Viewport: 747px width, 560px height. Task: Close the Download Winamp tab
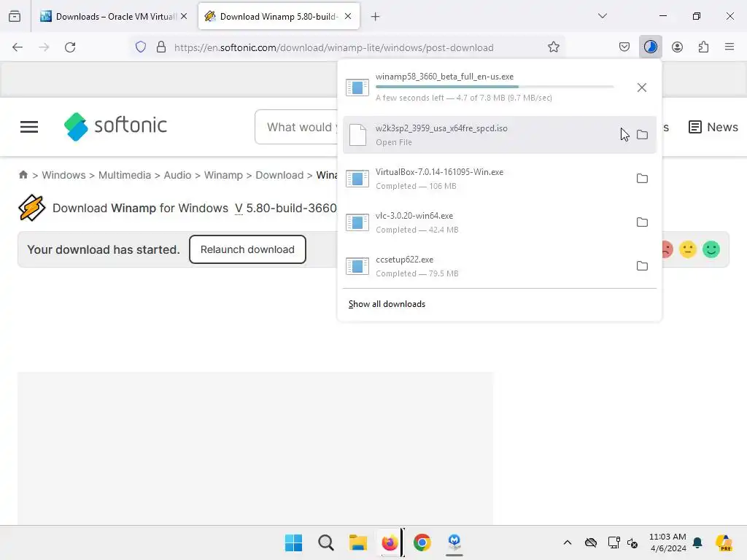tap(348, 17)
